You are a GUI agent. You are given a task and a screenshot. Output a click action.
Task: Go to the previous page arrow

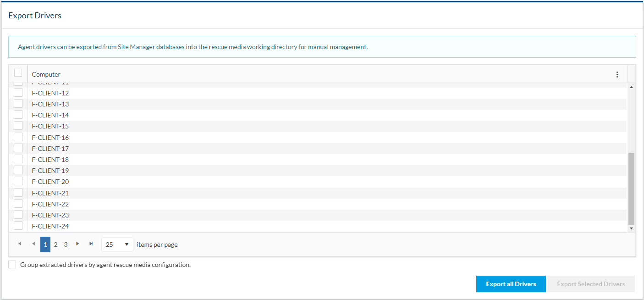33,244
